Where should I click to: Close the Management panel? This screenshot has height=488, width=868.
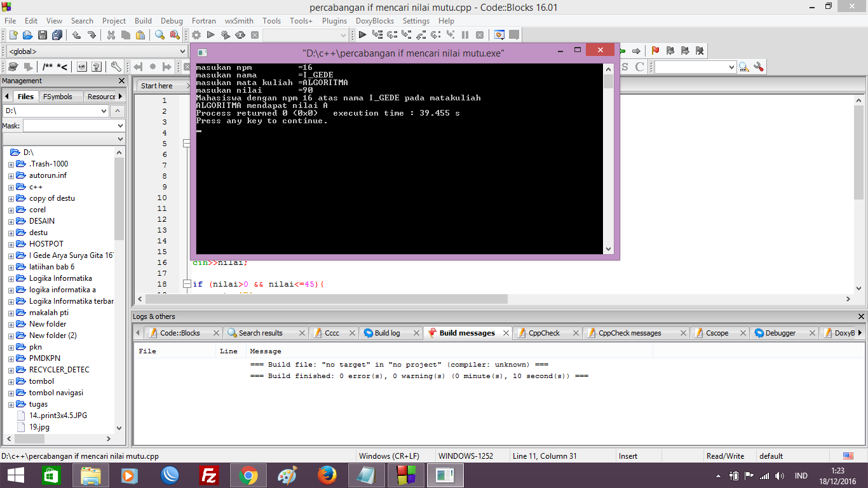click(x=122, y=81)
